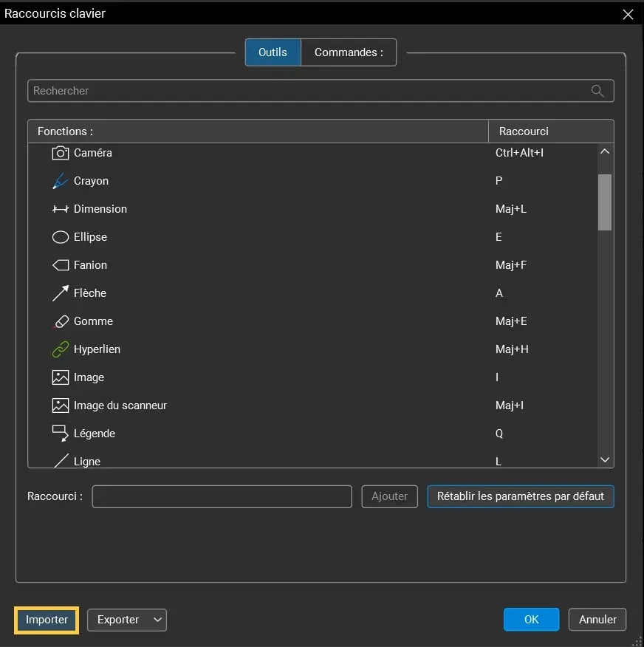Screen dimensions: 644x647
Task: Select the Gomme tool
Action: pyautogui.click(x=92, y=321)
